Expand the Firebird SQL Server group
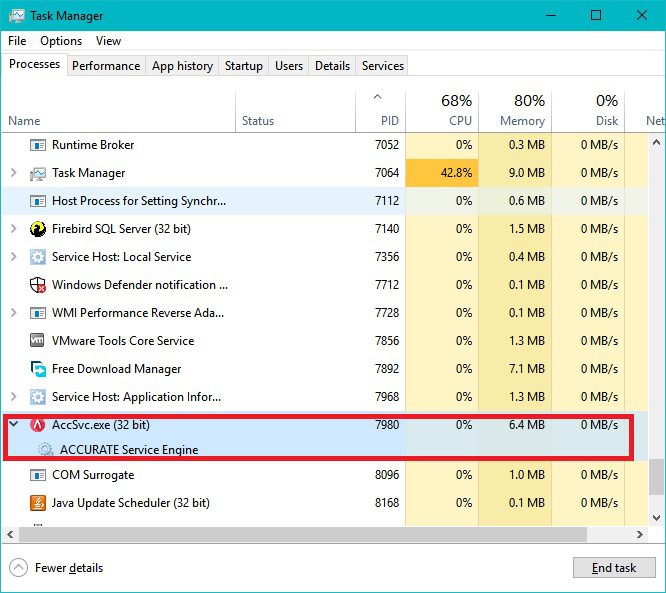 [x=14, y=229]
